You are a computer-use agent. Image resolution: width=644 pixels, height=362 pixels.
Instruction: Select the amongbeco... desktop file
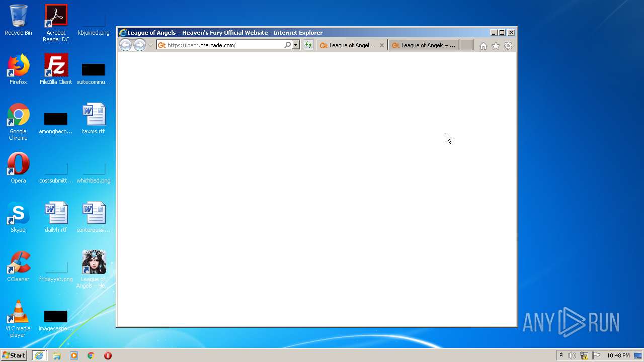coord(56,123)
